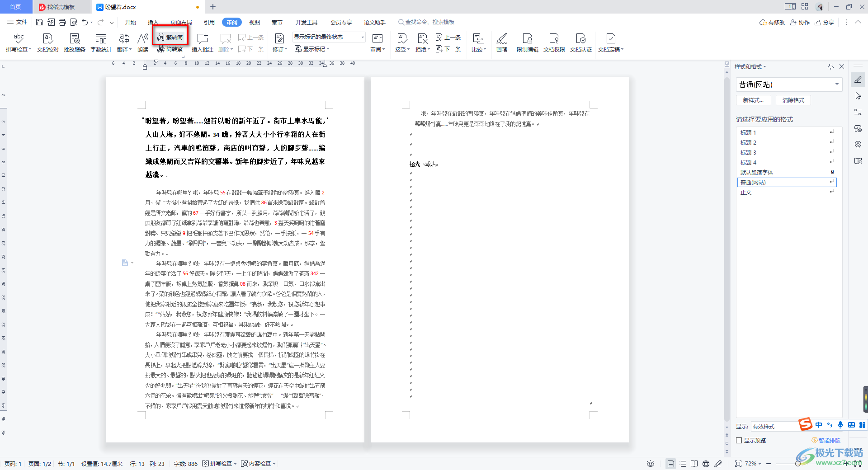Open document permissions
Image resolution: width=868 pixels, height=470 pixels.
coord(554,43)
